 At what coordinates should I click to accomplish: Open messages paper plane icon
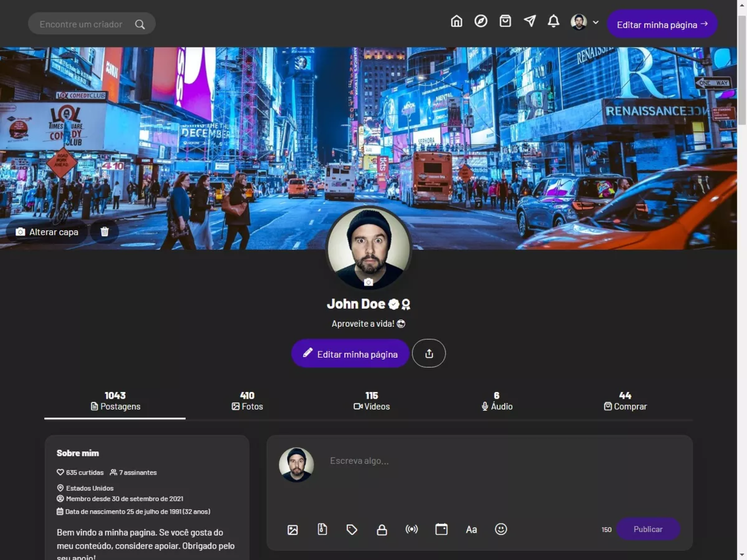(x=530, y=21)
